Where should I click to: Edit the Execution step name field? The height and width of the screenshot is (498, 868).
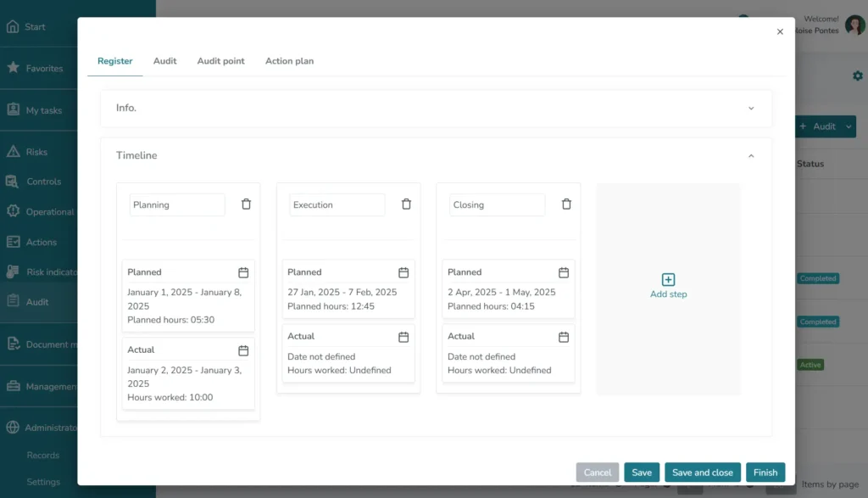[x=337, y=205]
